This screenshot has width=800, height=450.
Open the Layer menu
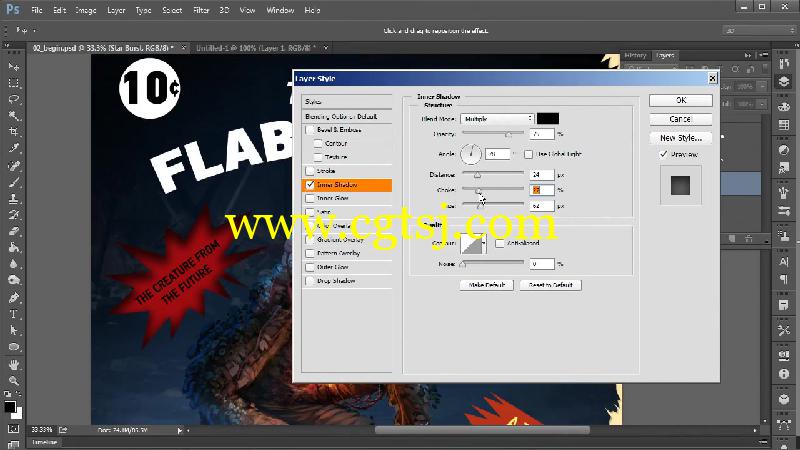[x=116, y=10]
